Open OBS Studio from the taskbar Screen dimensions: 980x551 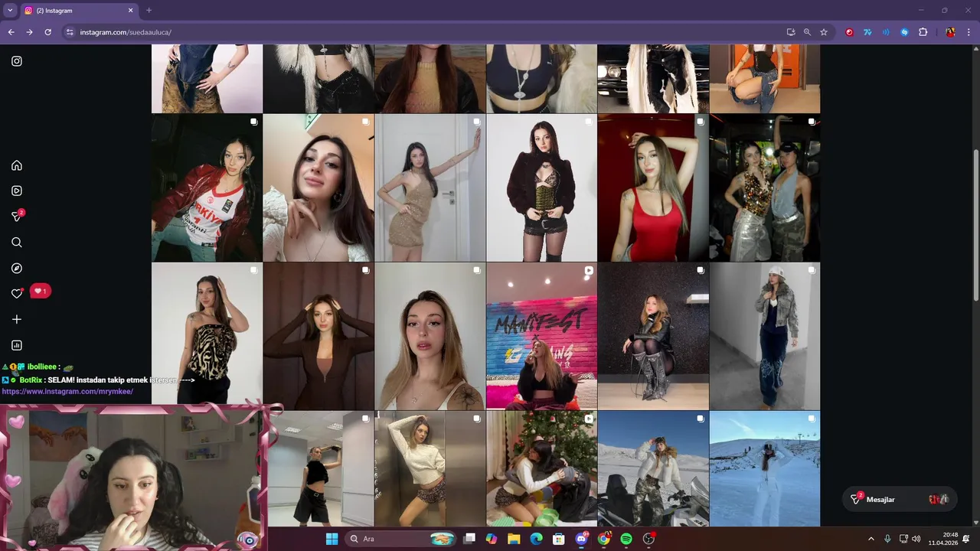pos(649,539)
